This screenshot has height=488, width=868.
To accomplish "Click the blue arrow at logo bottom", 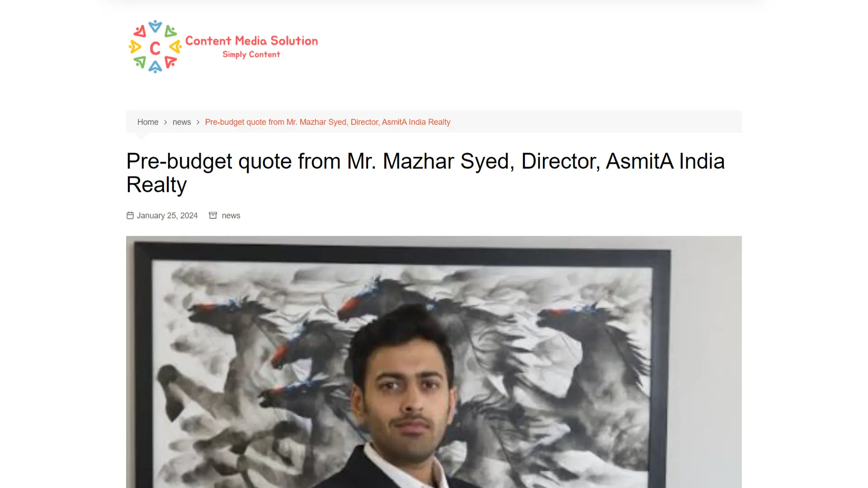I will coord(155,67).
